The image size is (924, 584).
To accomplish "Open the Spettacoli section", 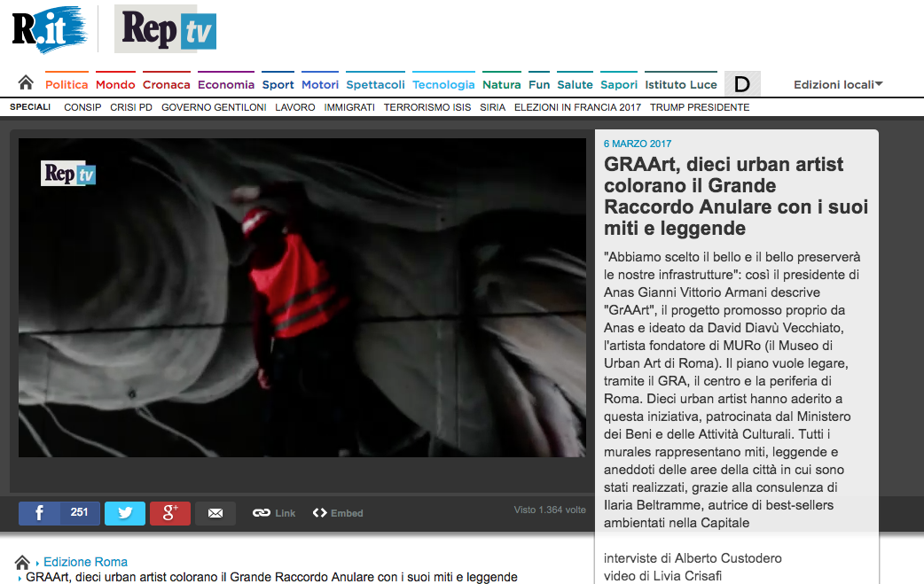I will (375, 85).
